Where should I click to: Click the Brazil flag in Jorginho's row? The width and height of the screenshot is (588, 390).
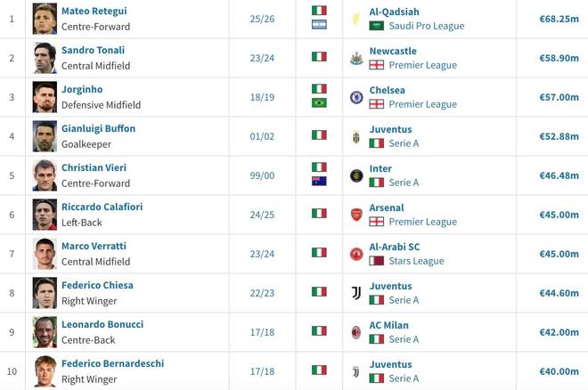(x=319, y=103)
